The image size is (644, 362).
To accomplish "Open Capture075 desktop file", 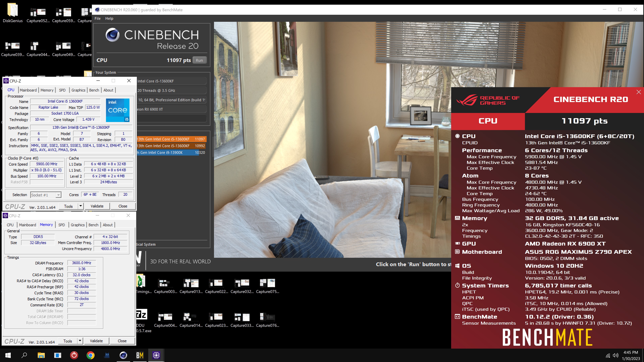I will [267, 286].
